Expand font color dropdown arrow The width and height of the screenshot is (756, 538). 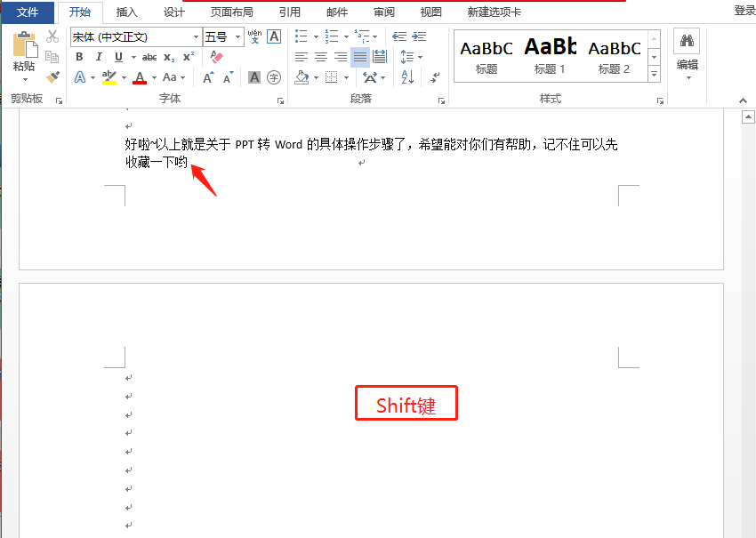point(154,77)
